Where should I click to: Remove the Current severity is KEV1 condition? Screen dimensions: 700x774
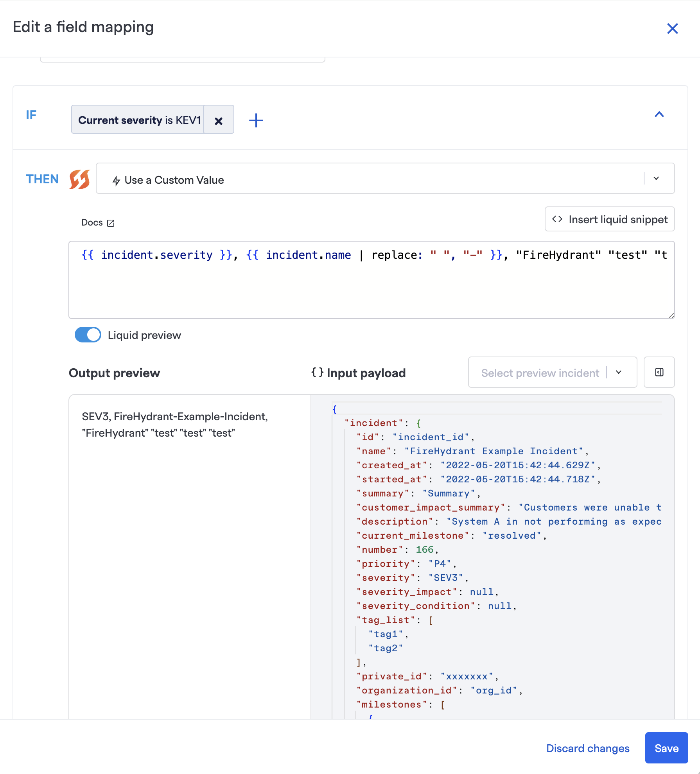coord(219,120)
